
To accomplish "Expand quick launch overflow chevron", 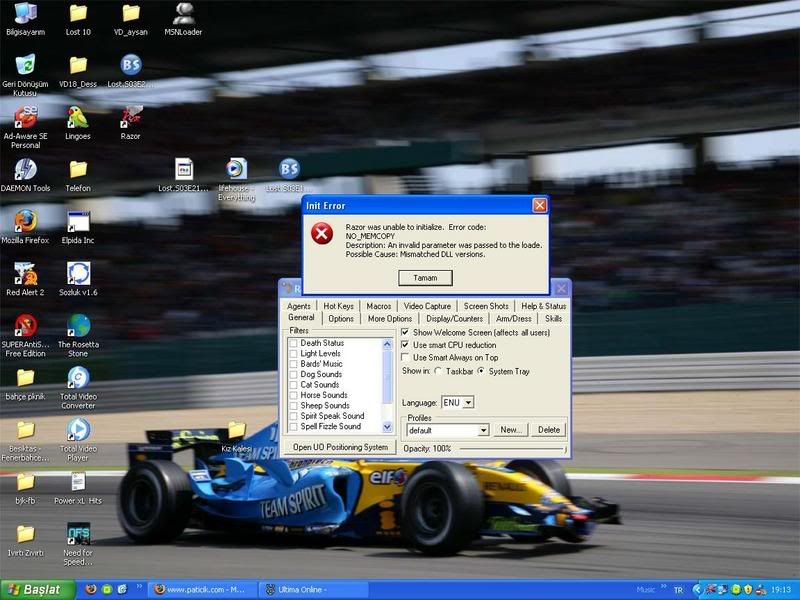I will click(x=139, y=587).
